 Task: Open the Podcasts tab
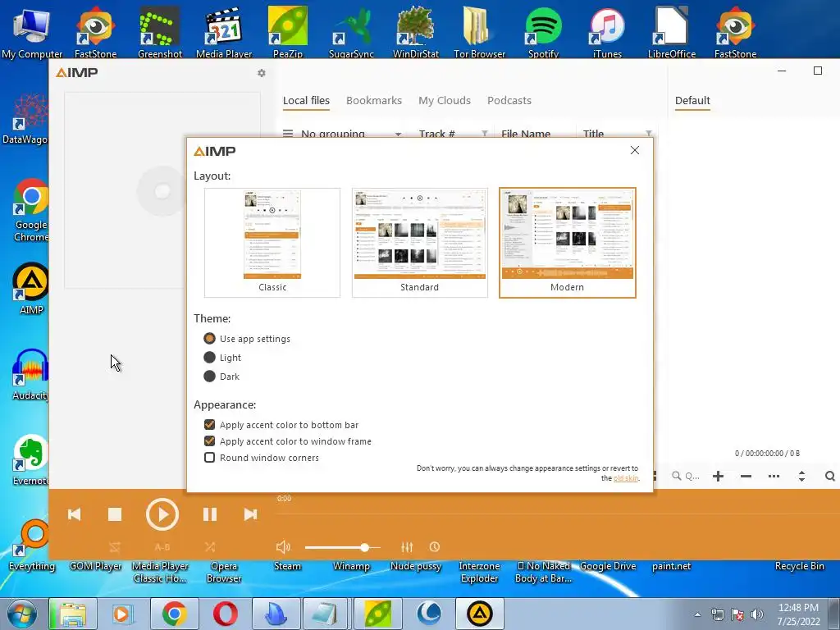(509, 101)
